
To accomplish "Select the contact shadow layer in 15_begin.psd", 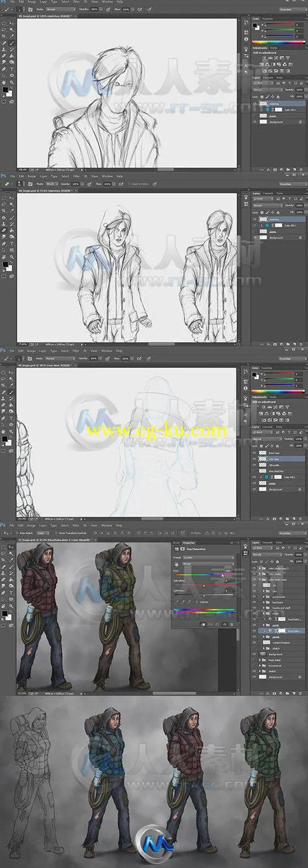I will [x=279, y=642].
